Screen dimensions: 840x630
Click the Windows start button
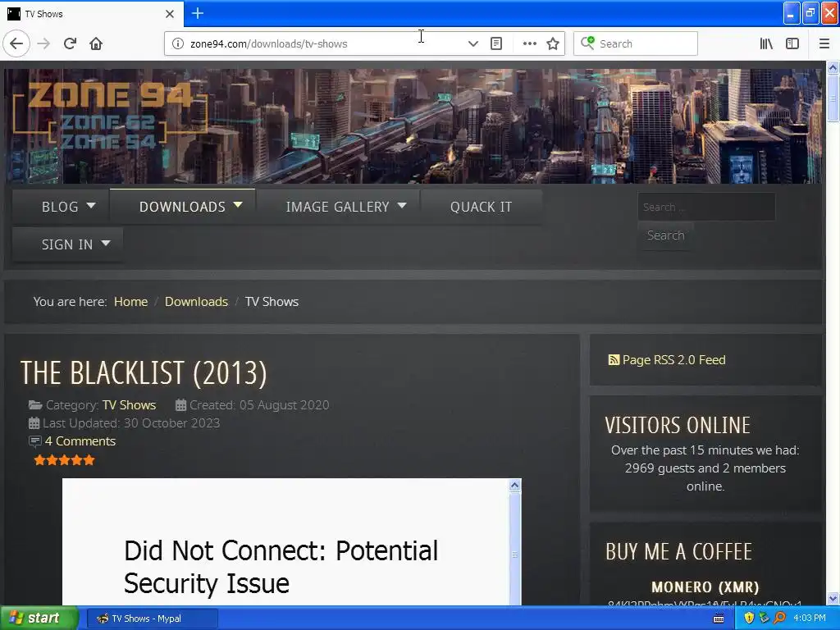point(39,618)
